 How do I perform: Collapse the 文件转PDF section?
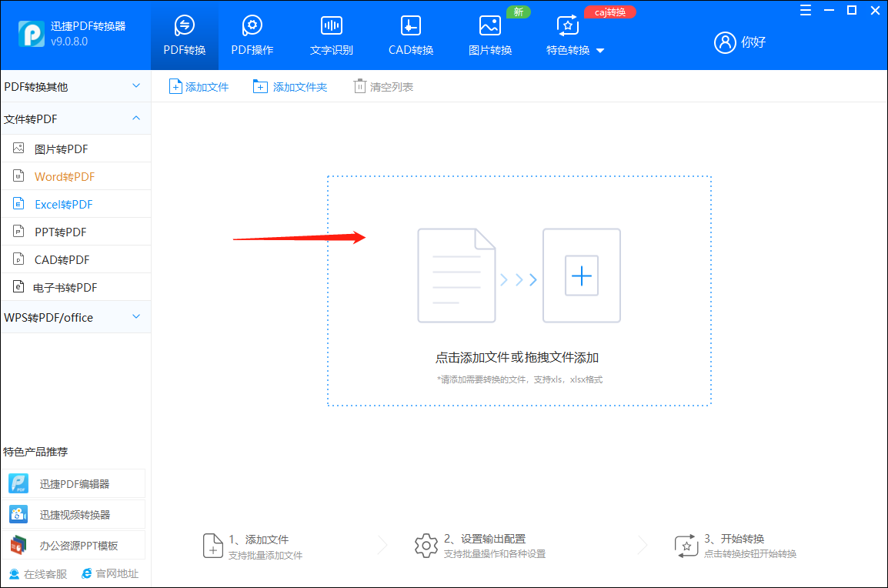pyautogui.click(x=75, y=119)
